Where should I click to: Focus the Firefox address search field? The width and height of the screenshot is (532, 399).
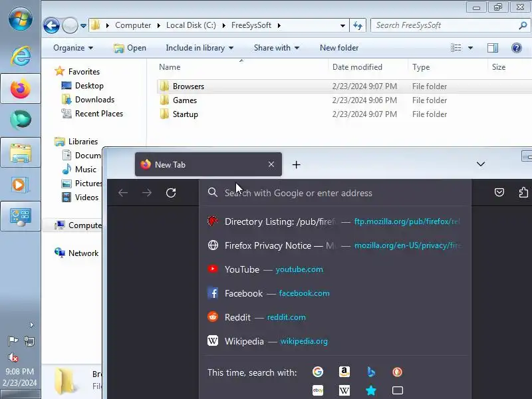coord(335,193)
